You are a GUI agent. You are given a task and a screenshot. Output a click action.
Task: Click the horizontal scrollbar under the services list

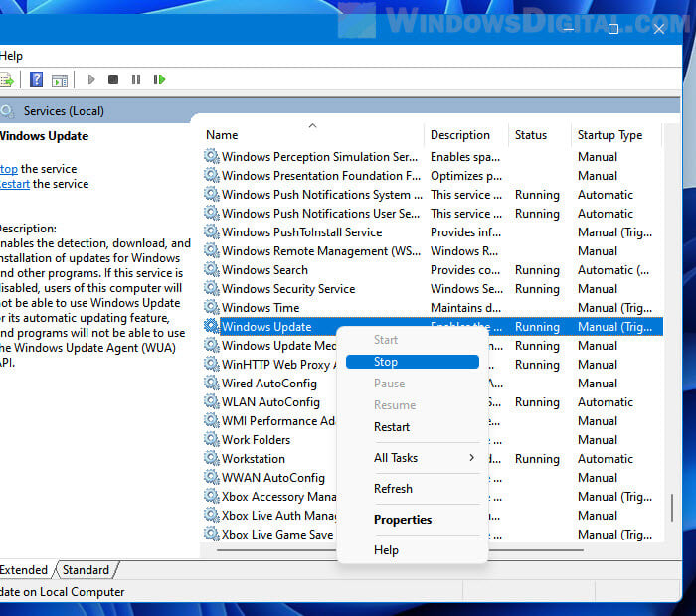click(x=400, y=550)
